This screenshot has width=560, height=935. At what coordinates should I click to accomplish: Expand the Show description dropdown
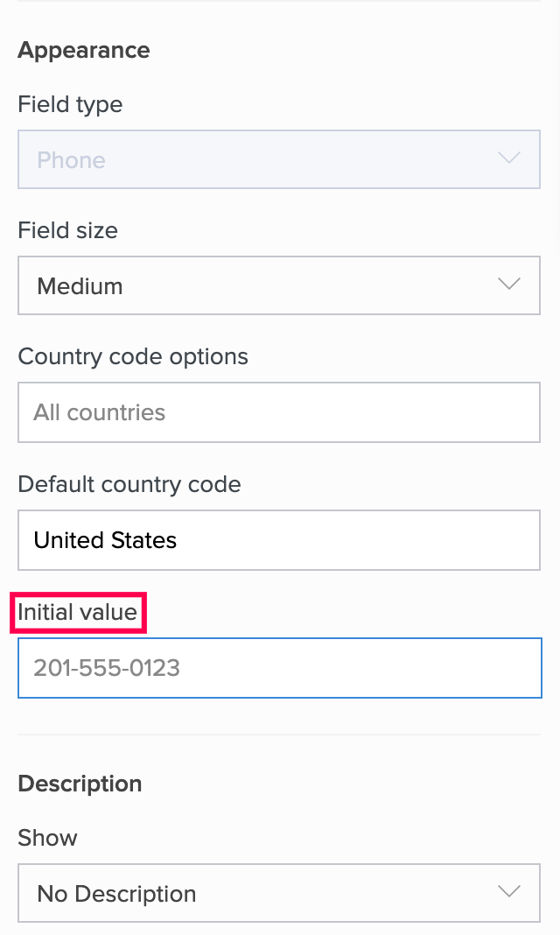278,893
